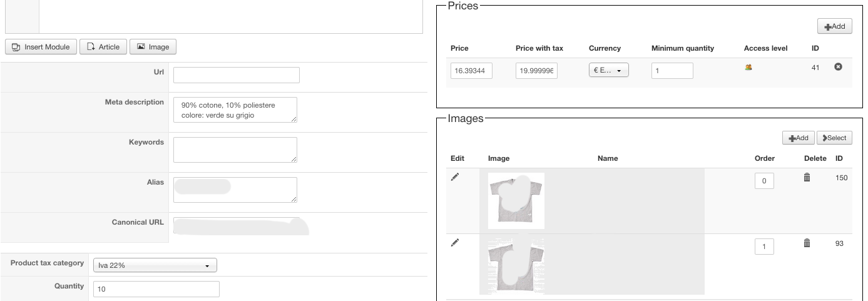Click the Quantity field showing 10

click(156, 289)
